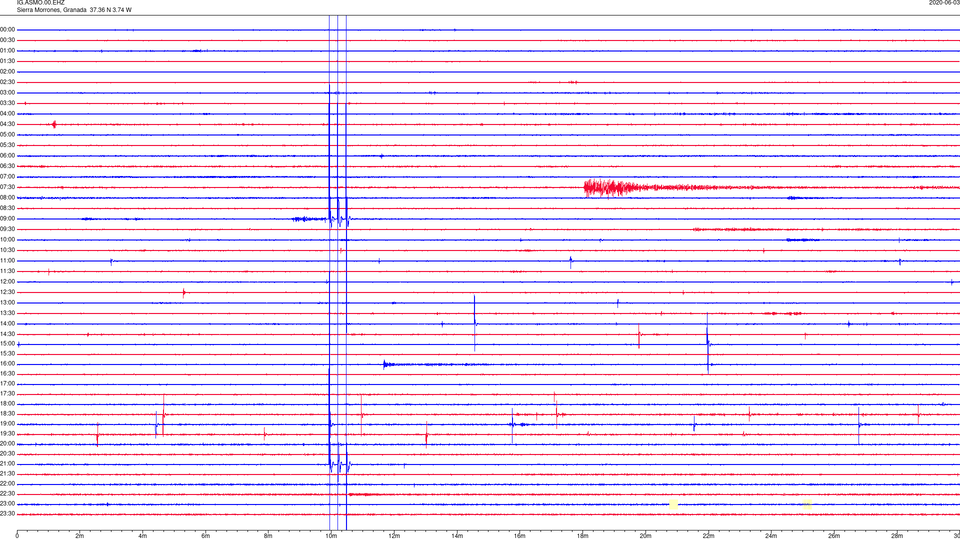
Task: Click the first yellow marker near 21m on the 23:00 trace
Action: click(673, 504)
